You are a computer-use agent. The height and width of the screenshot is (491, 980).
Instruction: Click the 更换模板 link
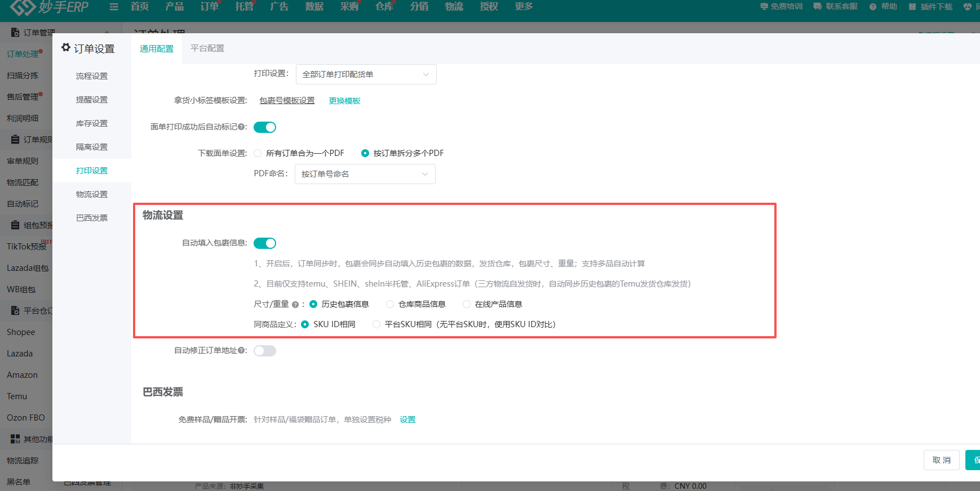pos(345,101)
